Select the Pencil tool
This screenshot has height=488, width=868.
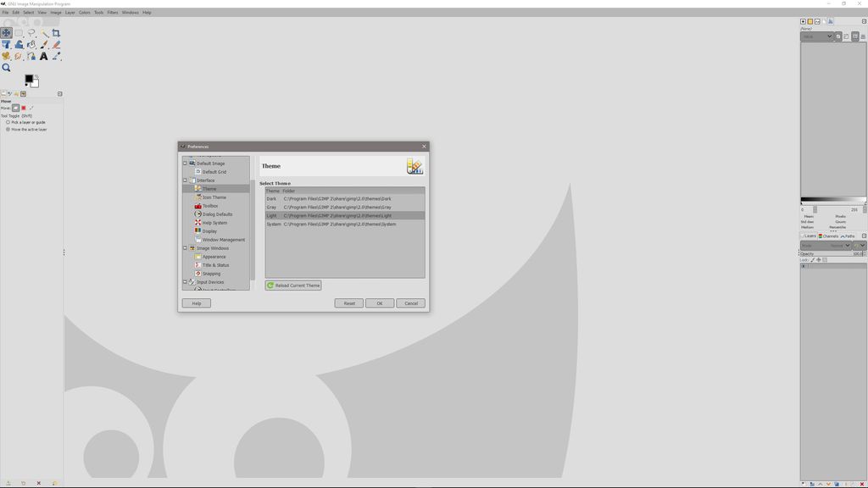pyautogui.click(x=56, y=45)
